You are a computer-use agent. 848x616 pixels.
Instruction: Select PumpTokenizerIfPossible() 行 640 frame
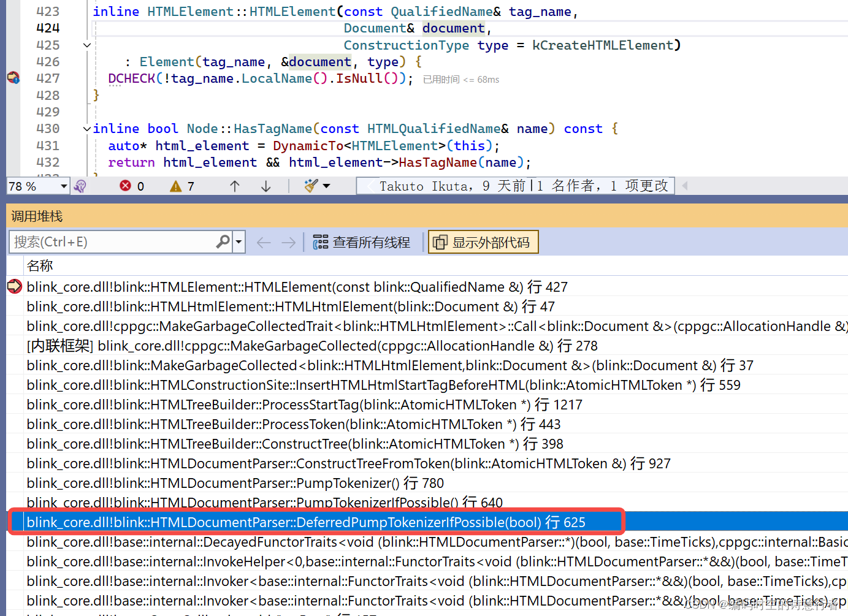(x=264, y=503)
